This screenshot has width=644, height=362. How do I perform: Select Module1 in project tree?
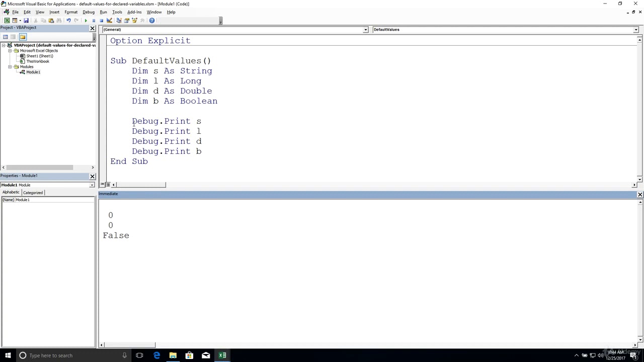(33, 72)
